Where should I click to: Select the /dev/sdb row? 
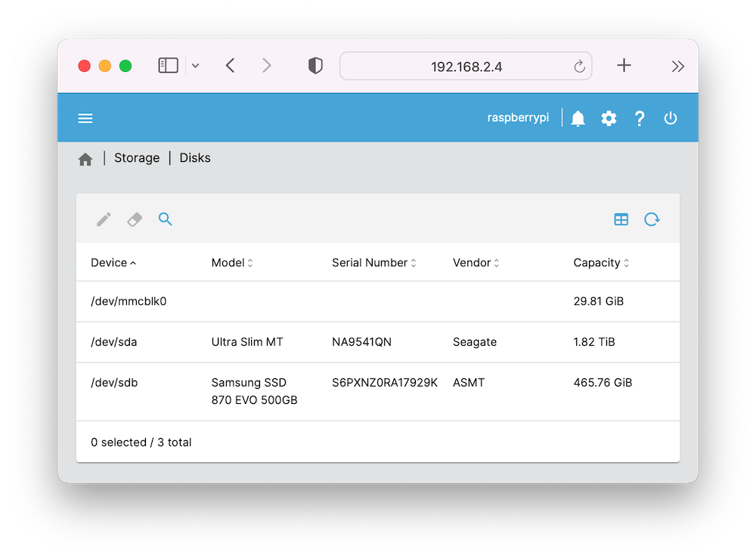377,391
